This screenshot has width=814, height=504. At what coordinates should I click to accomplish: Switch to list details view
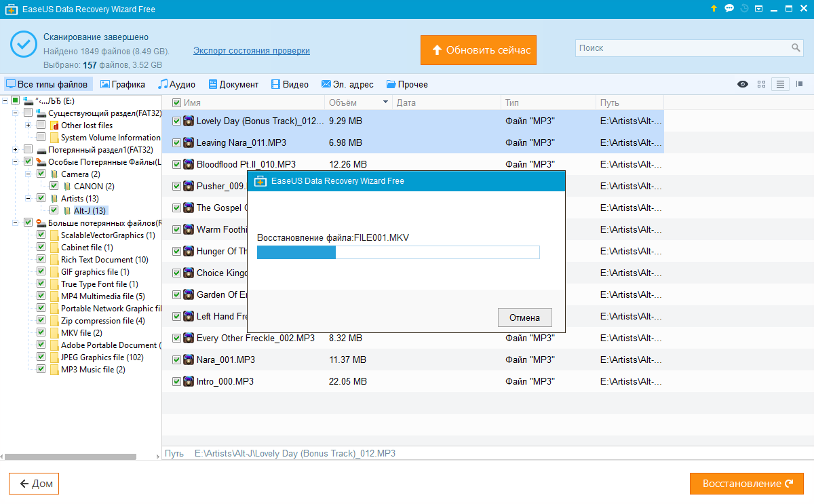click(x=780, y=84)
